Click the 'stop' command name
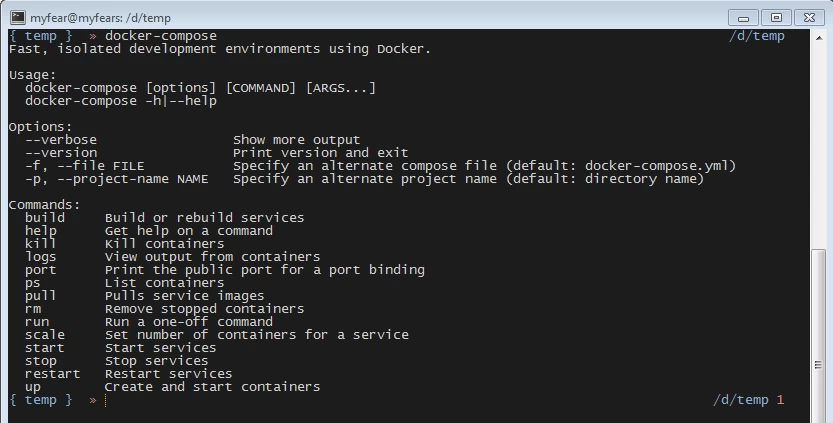 coord(41,361)
